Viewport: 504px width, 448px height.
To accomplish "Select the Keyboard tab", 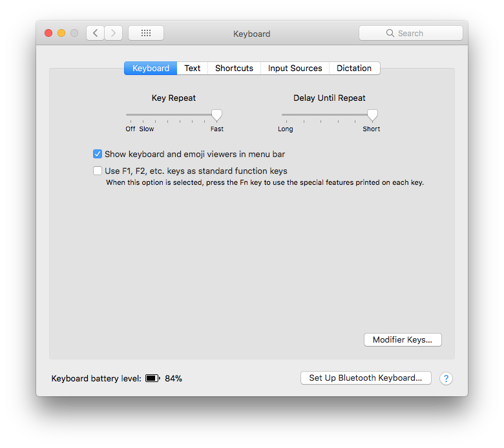I will 151,68.
